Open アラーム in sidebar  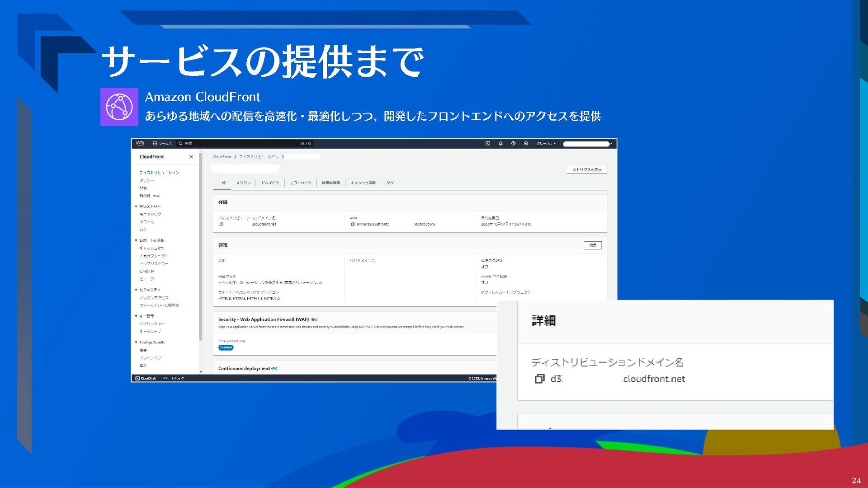[x=146, y=222]
